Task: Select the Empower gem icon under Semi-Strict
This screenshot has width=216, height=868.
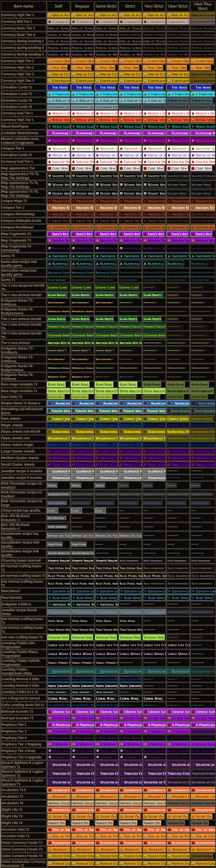Action: (97, 256)
